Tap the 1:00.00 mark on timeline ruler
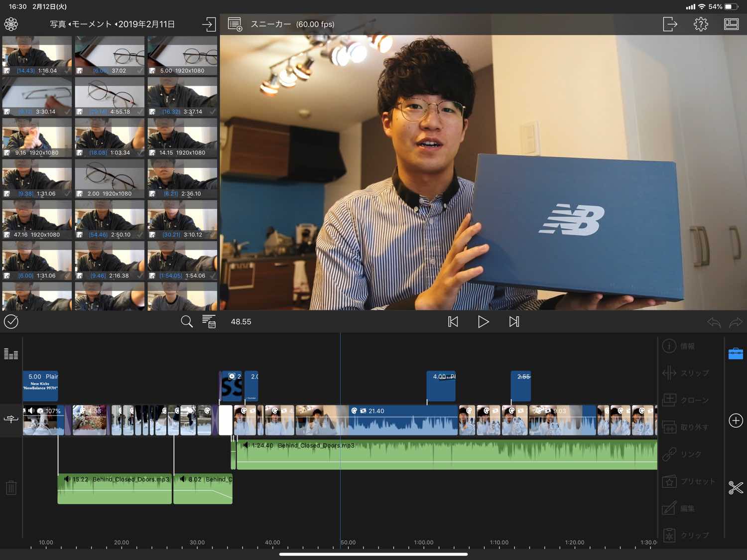This screenshot has width=747, height=560. pyautogui.click(x=423, y=543)
